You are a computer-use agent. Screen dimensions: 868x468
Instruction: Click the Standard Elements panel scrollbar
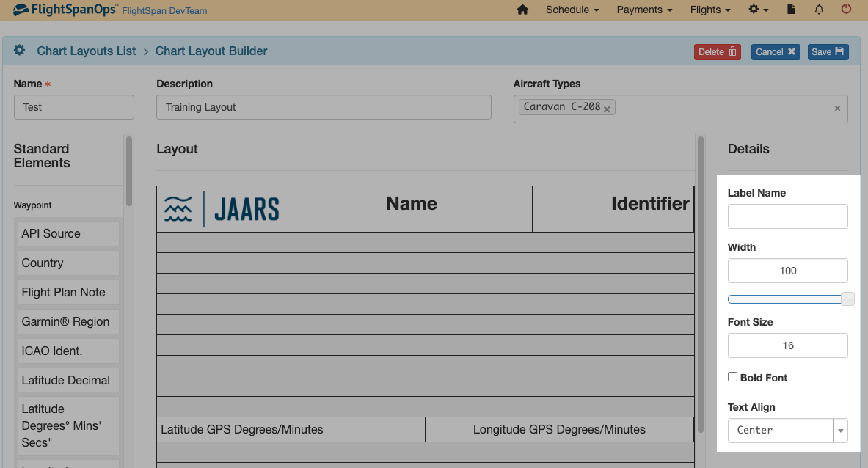[x=129, y=171]
